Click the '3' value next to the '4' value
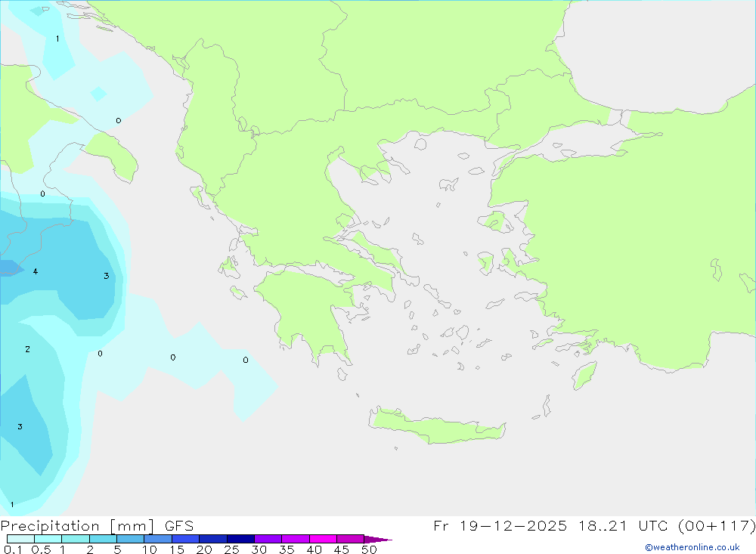Screen dimensions: 756x554 [x=106, y=276]
